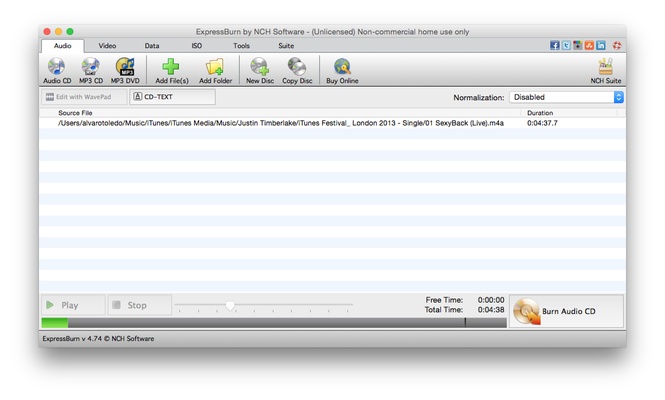Share via the Facebook icon
Screen dimensions: 665x400
pos(554,45)
